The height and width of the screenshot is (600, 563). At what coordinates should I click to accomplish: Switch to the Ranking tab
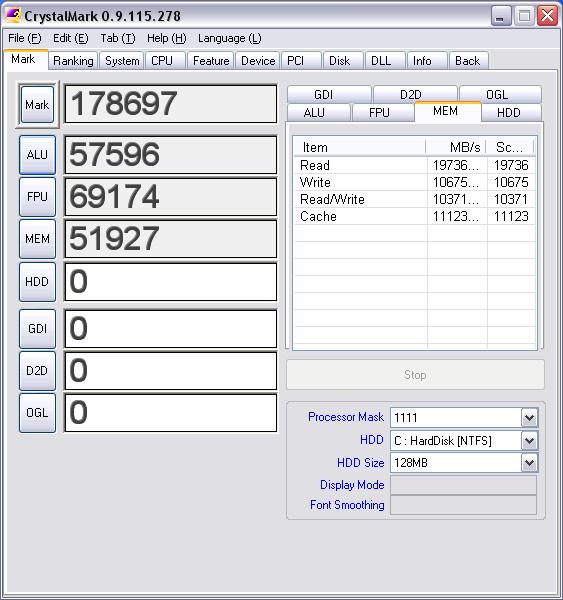(73, 61)
